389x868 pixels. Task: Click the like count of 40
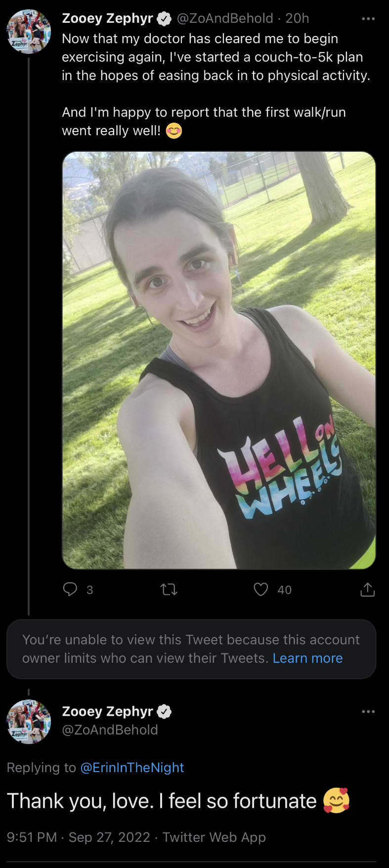tap(284, 590)
